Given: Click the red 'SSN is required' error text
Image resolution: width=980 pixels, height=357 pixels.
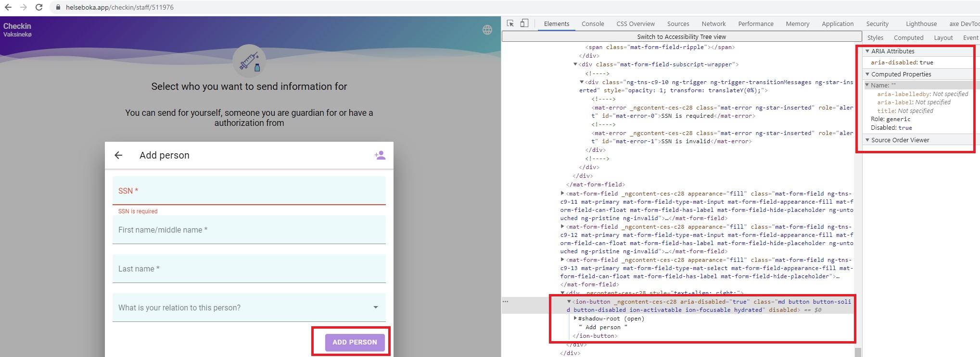Looking at the screenshot, I should tap(138, 211).
